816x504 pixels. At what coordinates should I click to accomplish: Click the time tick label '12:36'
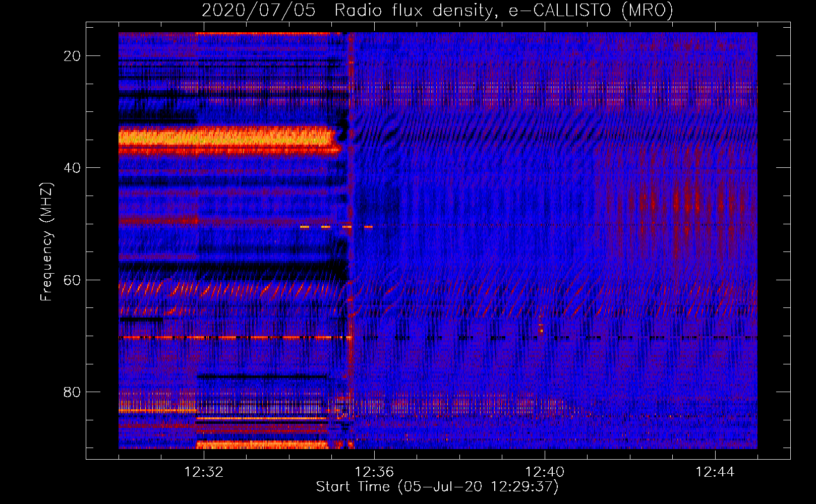(374, 472)
